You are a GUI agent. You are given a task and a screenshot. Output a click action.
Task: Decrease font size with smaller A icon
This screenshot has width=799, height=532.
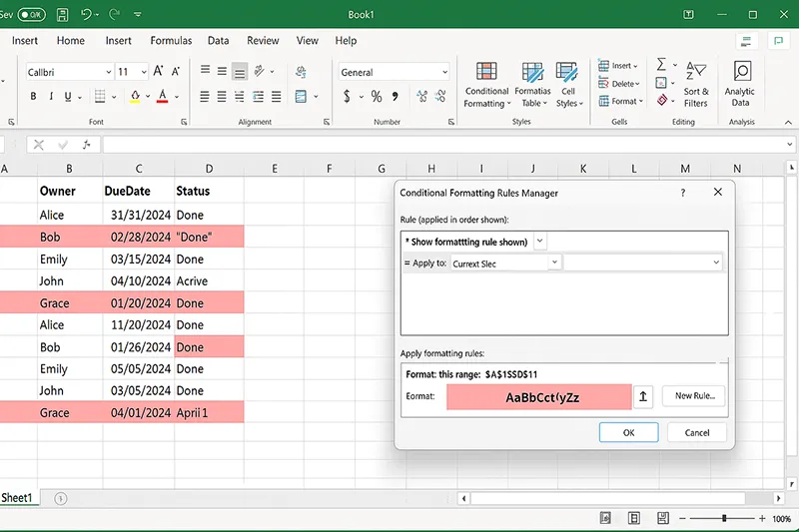coord(176,72)
